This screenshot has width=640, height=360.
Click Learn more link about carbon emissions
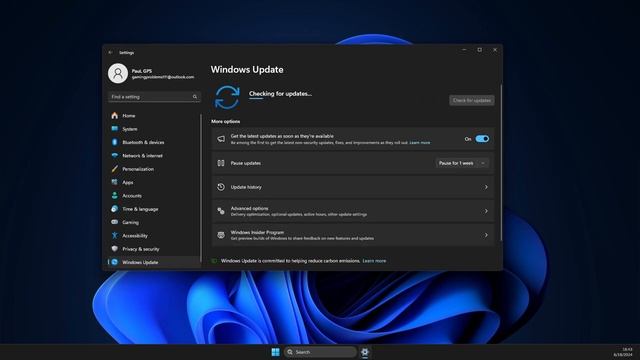tap(374, 261)
